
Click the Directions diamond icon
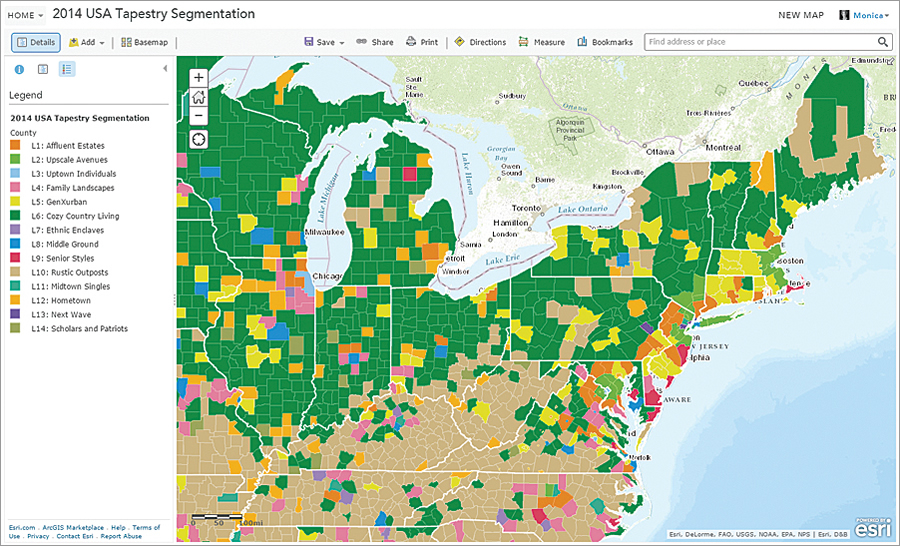pos(459,42)
